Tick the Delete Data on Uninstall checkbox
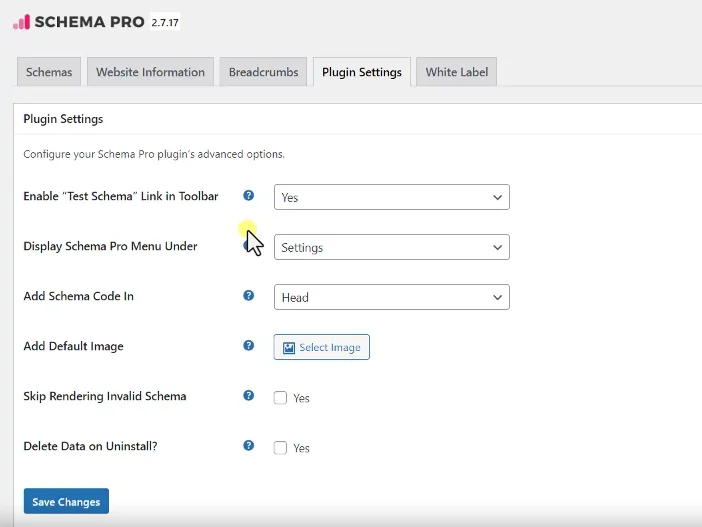The height and width of the screenshot is (527, 702). point(280,448)
